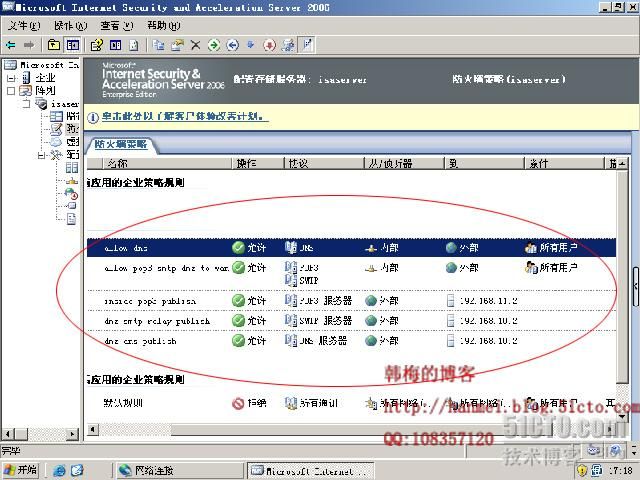The width and height of the screenshot is (640, 480).
Task: Click the computer icon of dmz dns publish destination
Action: point(451,341)
